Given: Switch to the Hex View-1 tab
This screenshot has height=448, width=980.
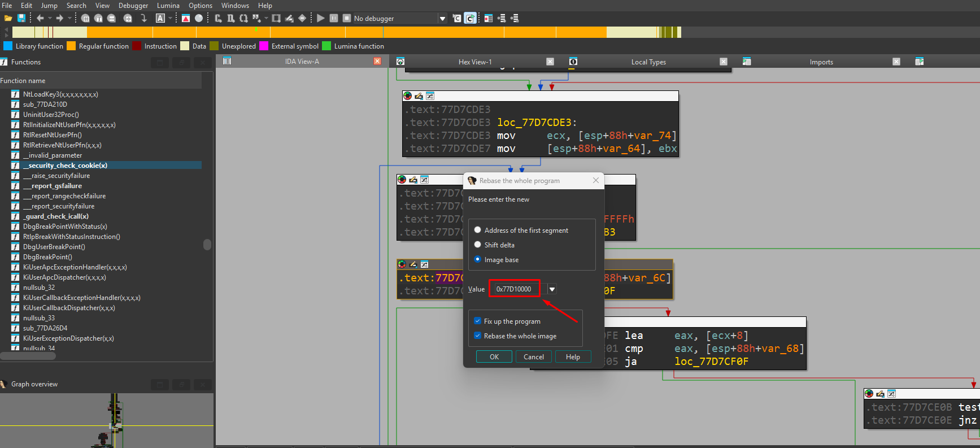Looking at the screenshot, I should [475, 62].
